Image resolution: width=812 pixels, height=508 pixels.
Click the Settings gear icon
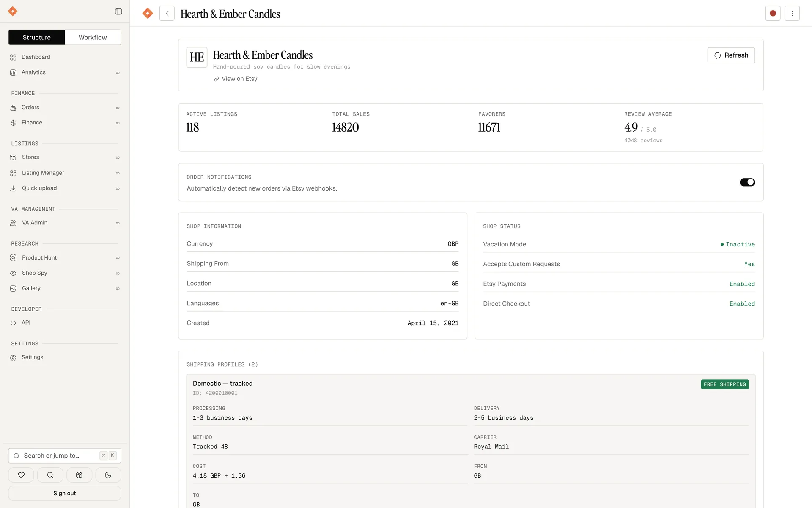pos(13,357)
